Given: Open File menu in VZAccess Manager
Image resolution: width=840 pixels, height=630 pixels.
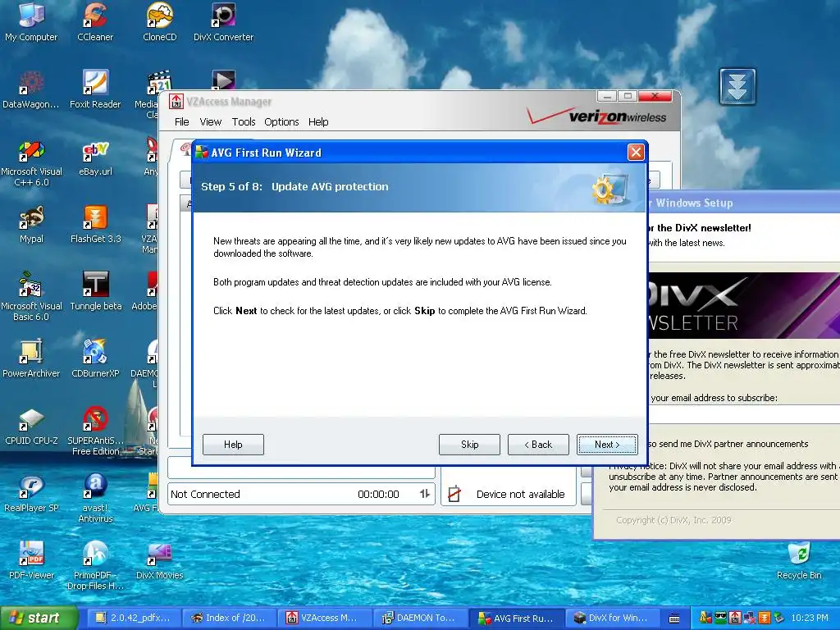Looking at the screenshot, I should pos(181,121).
